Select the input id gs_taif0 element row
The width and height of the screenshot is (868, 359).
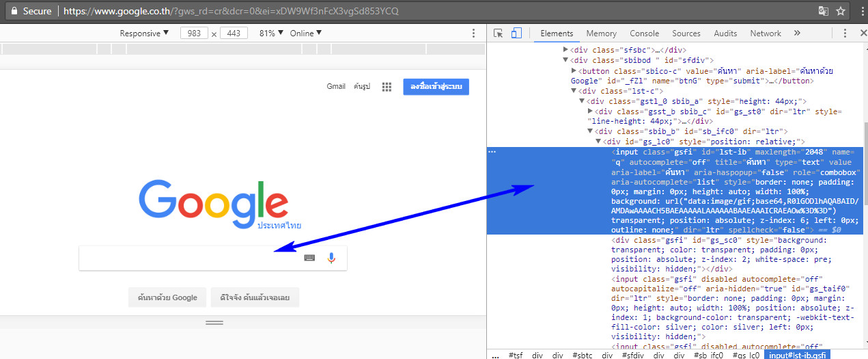[x=675, y=308]
